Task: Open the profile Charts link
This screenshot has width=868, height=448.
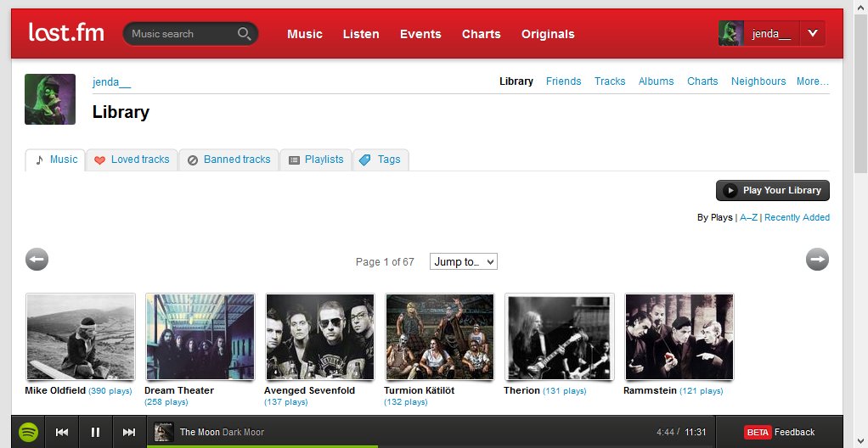Action: (702, 81)
